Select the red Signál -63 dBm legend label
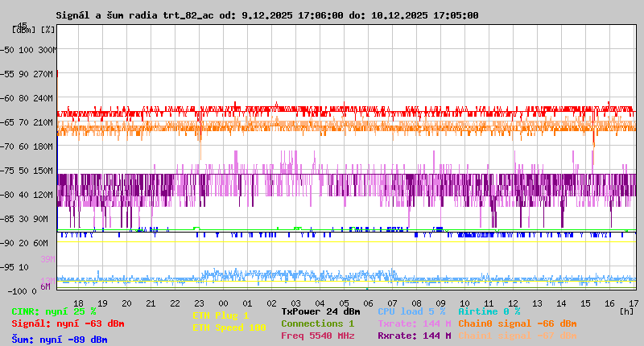Viewport: 644px width, 346px height. 68,323
